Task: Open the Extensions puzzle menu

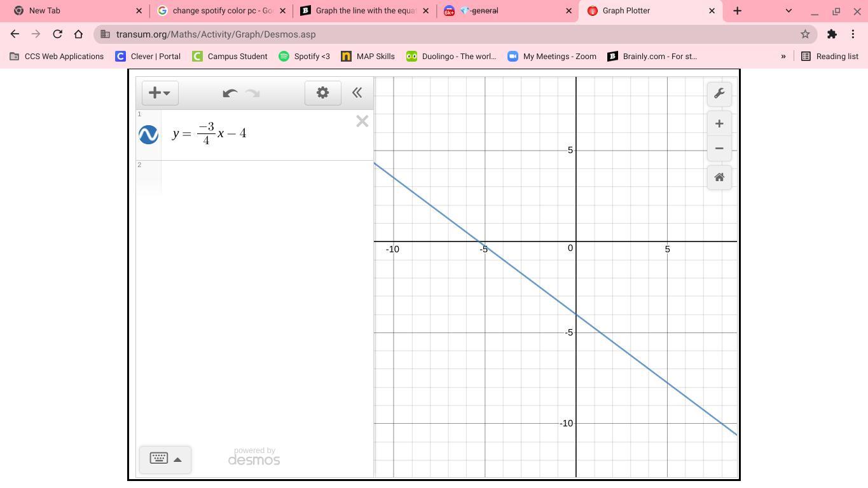Action: click(x=832, y=34)
